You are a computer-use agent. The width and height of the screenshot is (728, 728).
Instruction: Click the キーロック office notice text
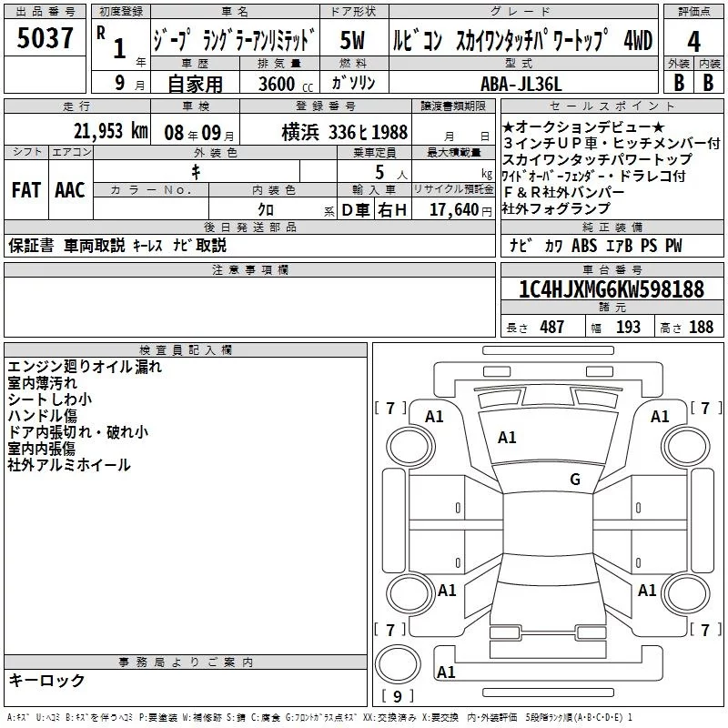46,680
